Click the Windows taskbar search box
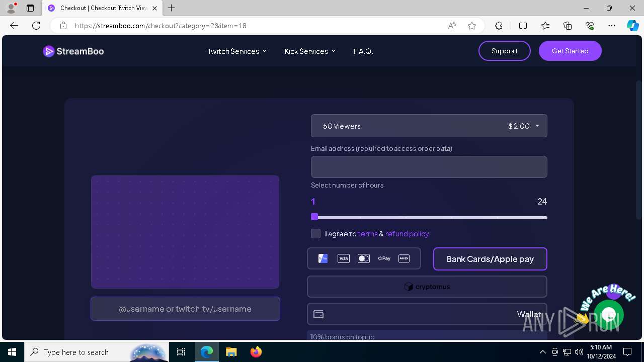 click(97, 352)
